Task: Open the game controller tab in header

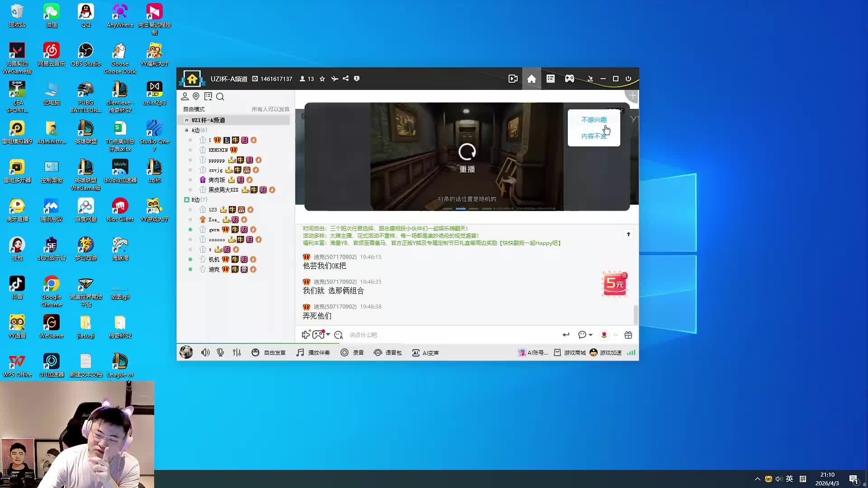Action: tap(570, 79)
